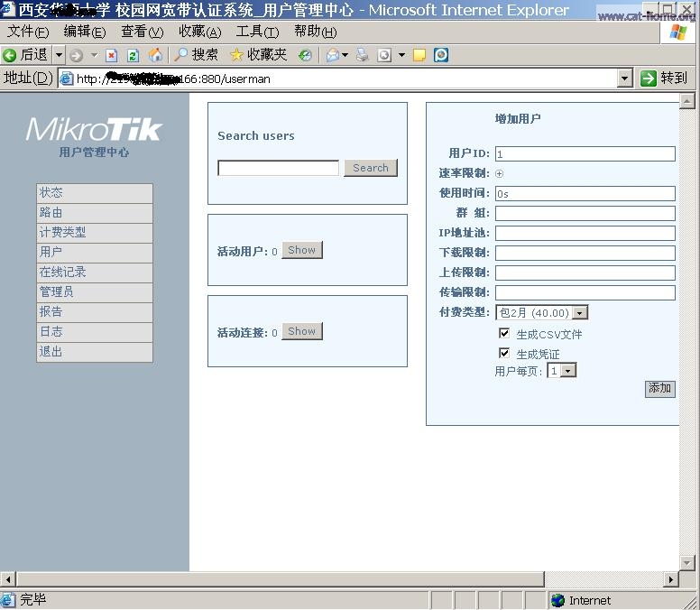Screen dimensions: 700x610
Task: Toggle the 生成CSV文件 checkbox
Action: point(504,334)
